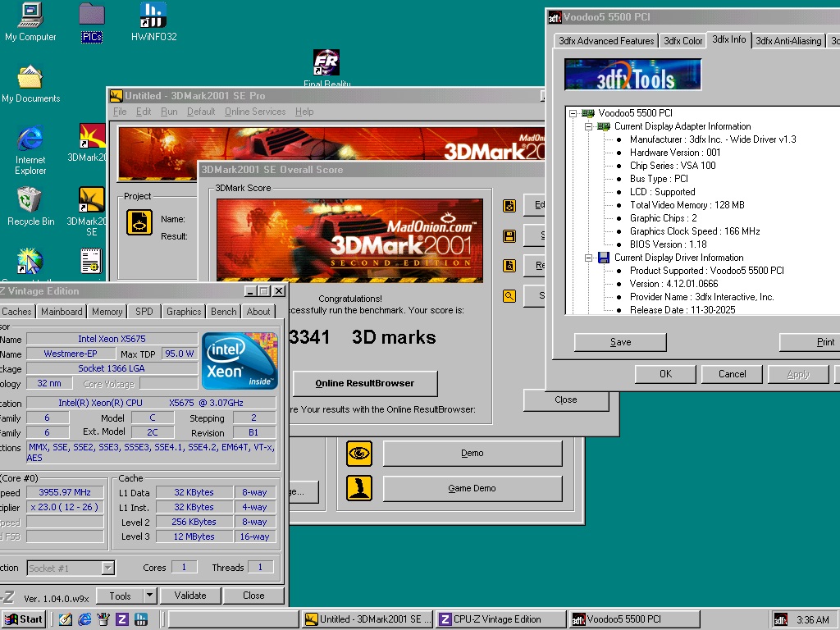The image size is (840, 630).
Task: Open the Help menu in 3DMark2001
Action: pos(304,112)
